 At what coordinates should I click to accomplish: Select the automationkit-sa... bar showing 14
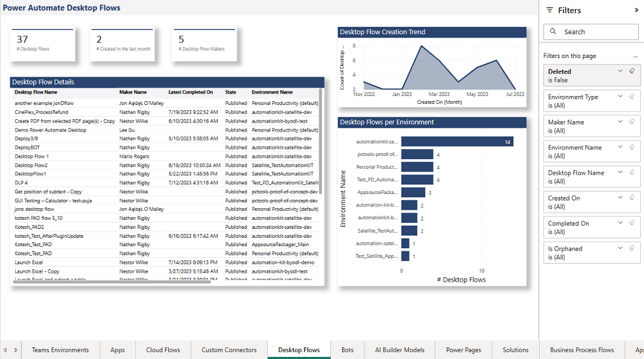click(x=457, y=141)
